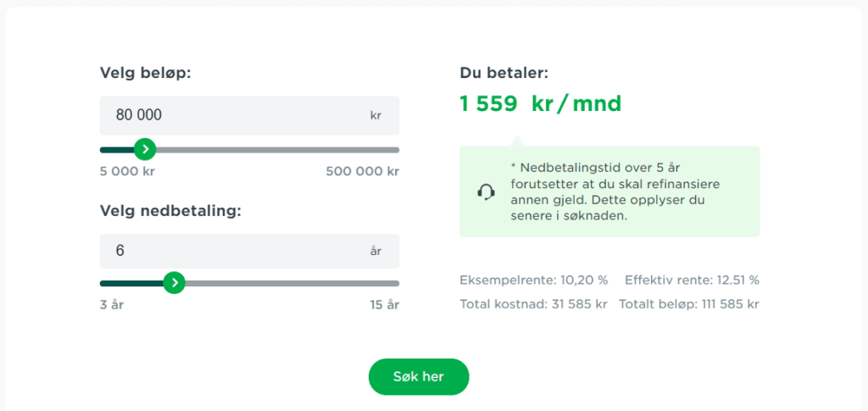Click the green amount slider handle
The image size is (868, 411).
click(145, 149)
